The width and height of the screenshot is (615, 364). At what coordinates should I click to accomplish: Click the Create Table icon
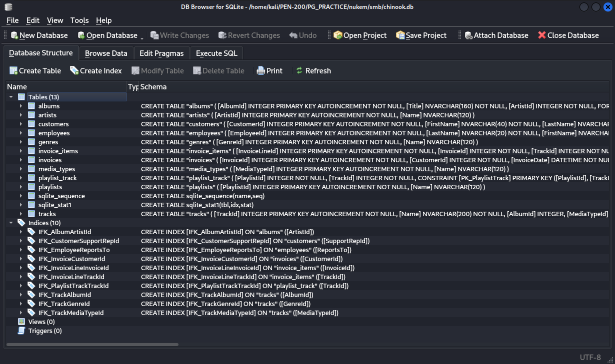point(13,70)
